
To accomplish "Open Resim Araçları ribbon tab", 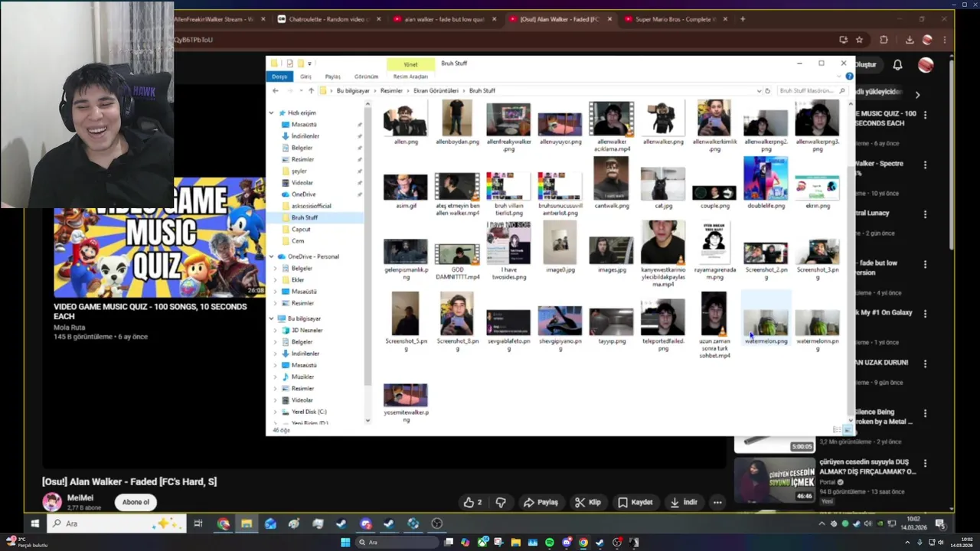I will (410, 77).
